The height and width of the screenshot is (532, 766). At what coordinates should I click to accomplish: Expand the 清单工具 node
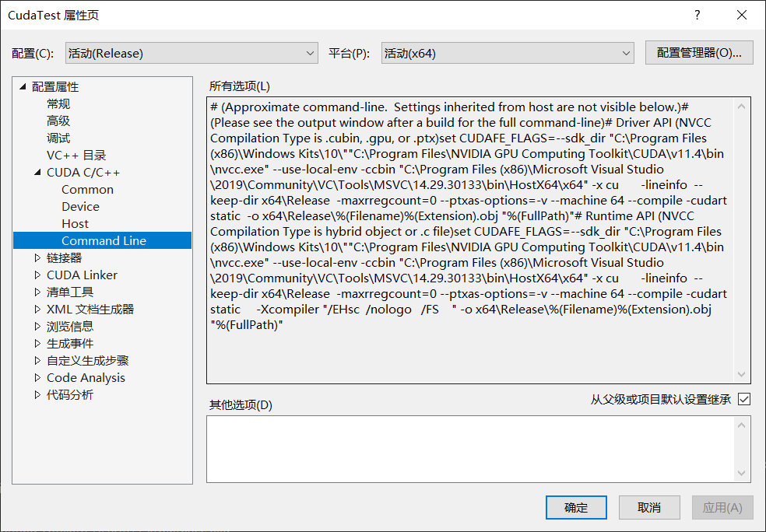pos(37,292)
